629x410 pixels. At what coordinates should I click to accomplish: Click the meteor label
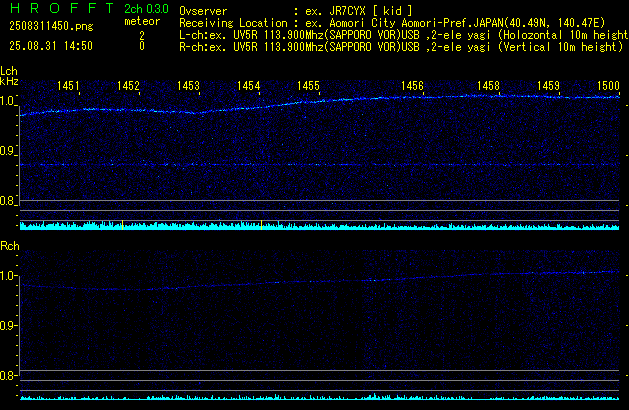click(142, 21)
